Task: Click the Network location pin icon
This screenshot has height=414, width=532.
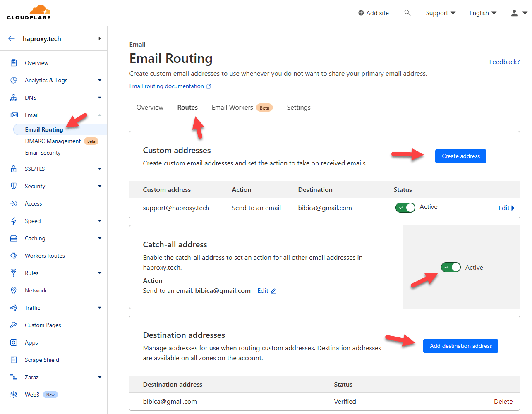Action: coord(14,290)
